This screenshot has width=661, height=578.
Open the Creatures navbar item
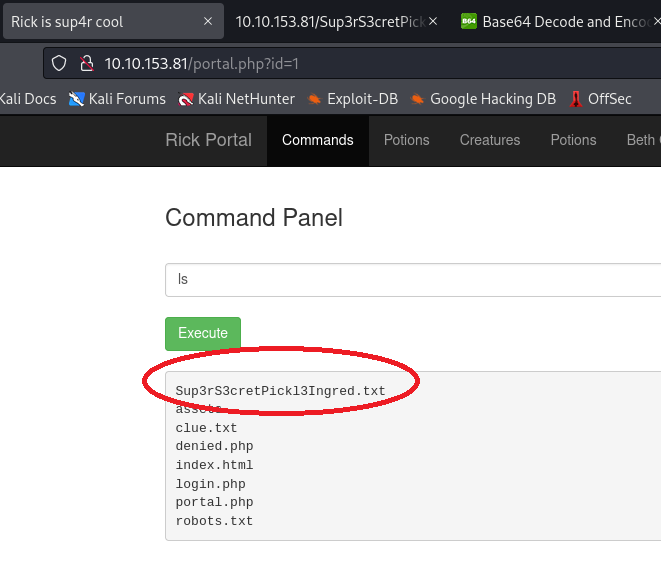pos(489,140)
